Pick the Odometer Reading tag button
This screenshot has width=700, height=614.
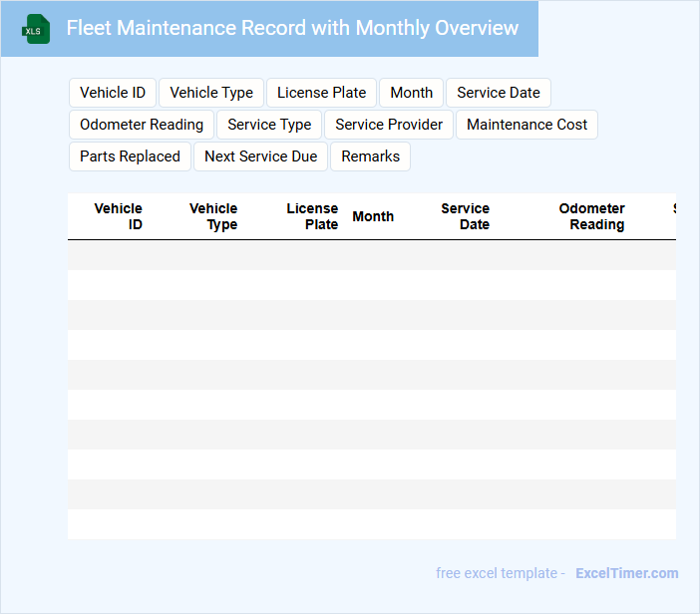[142, 125]
